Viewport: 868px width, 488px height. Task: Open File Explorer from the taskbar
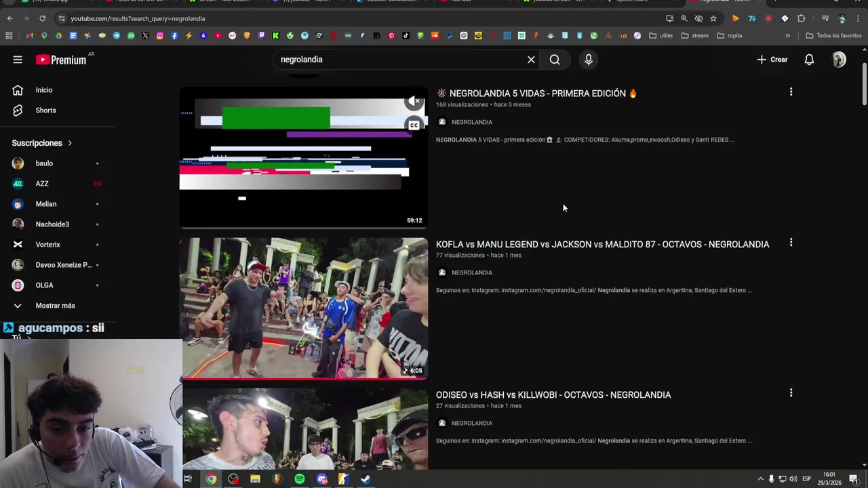click(x=255, y=479)
